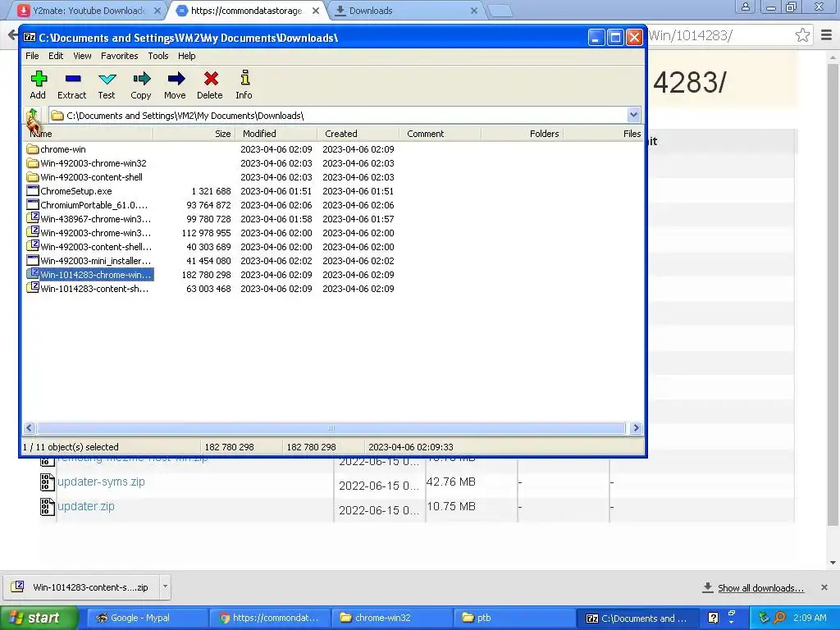Select the Win-492003-content-shell folder
This screenshot has width=840, height=630.
pos(84,177)
